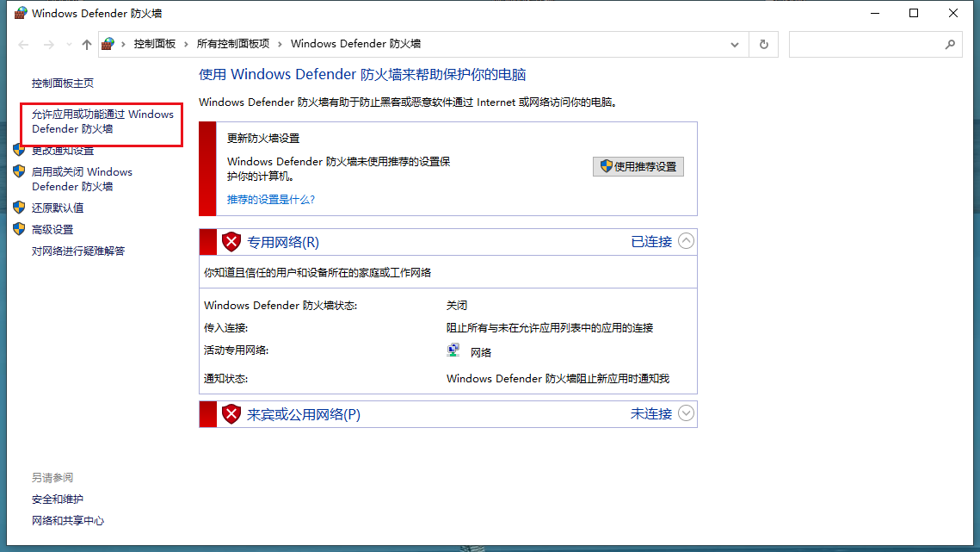The width and height of the screenshot is (980, 552).
Task: Expand the address bar history dropdown
Action: [x=735, y=45]
